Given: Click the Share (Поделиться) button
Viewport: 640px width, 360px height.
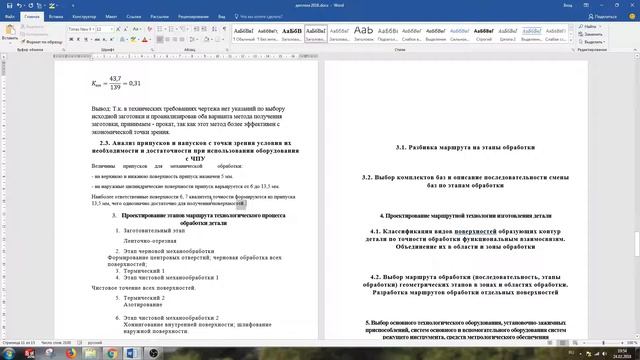Looking at the screenshot, I should click(602, 17).
